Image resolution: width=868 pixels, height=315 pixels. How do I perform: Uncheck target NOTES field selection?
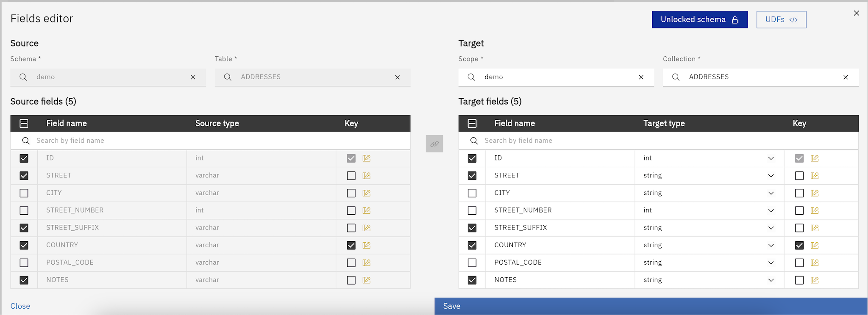pos(472,280)
